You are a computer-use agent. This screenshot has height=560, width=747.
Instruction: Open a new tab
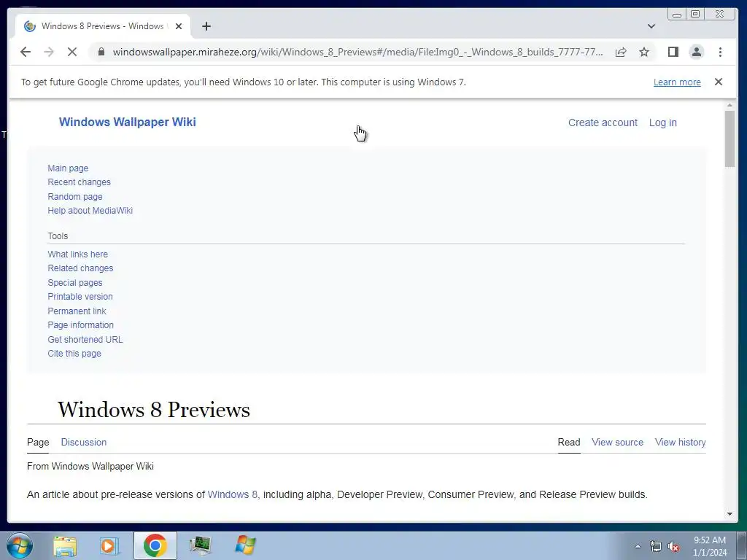click(206, 26)
